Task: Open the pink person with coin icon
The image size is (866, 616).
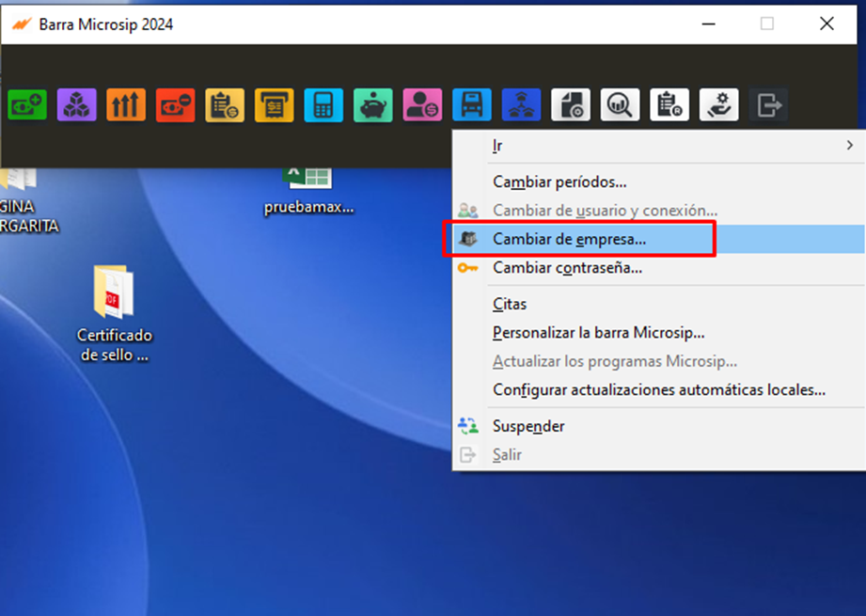Action: coord(422,104)
